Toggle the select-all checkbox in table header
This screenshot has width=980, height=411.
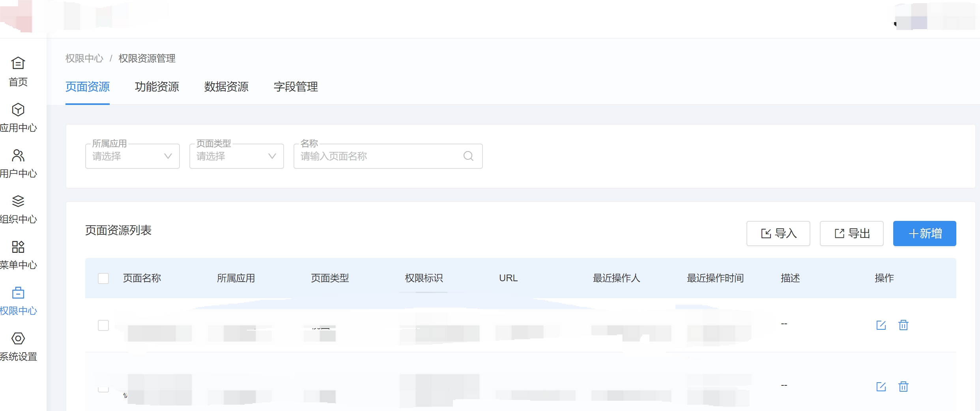(x=103, y=278)
